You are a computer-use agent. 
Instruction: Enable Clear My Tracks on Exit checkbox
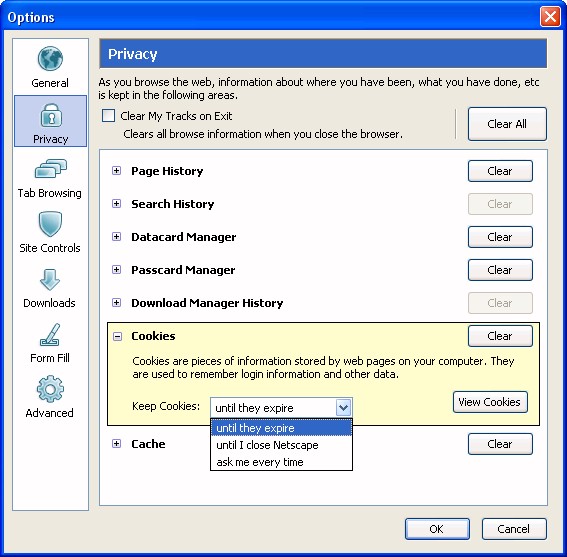(108, 116)
